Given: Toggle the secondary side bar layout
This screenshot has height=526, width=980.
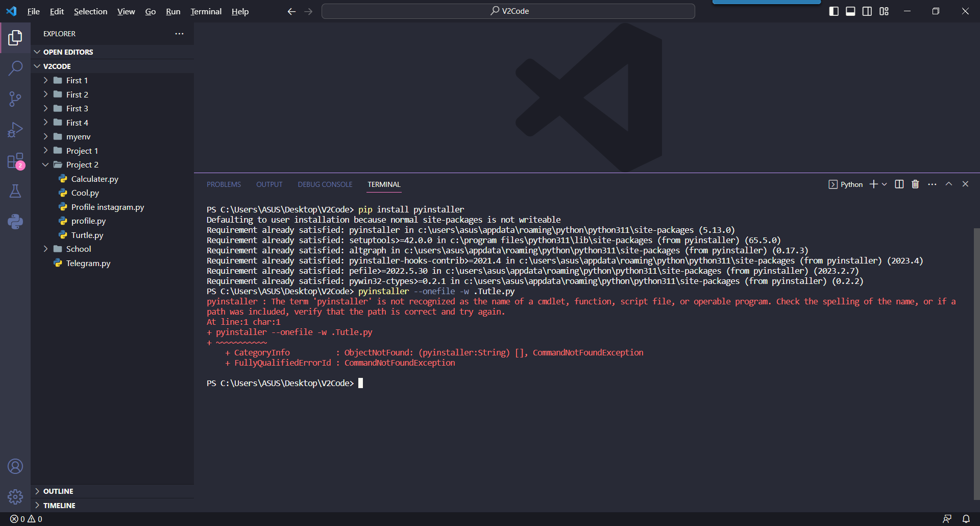Looking at the screenshot, I should coord(867,11).
